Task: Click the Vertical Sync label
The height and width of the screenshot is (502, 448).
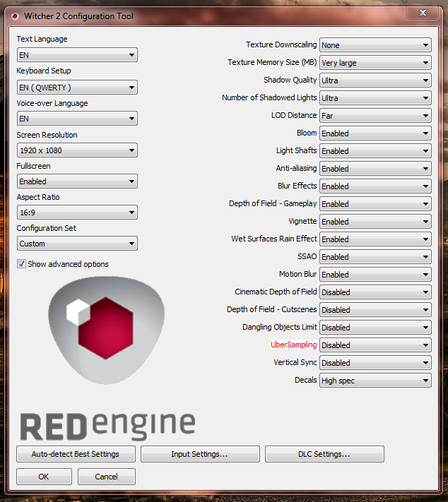Action: point(295,362)
